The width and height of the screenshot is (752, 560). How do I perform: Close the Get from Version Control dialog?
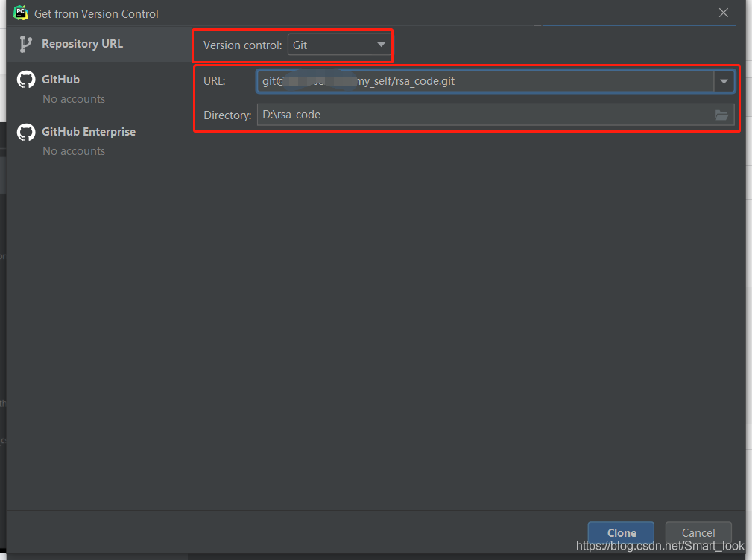click(x=723, y=13)
